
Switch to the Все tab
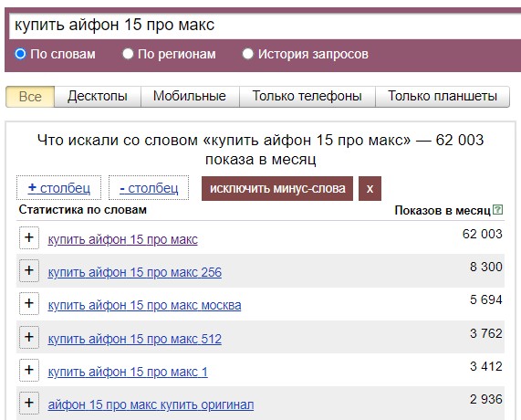[x=30, y=97]
